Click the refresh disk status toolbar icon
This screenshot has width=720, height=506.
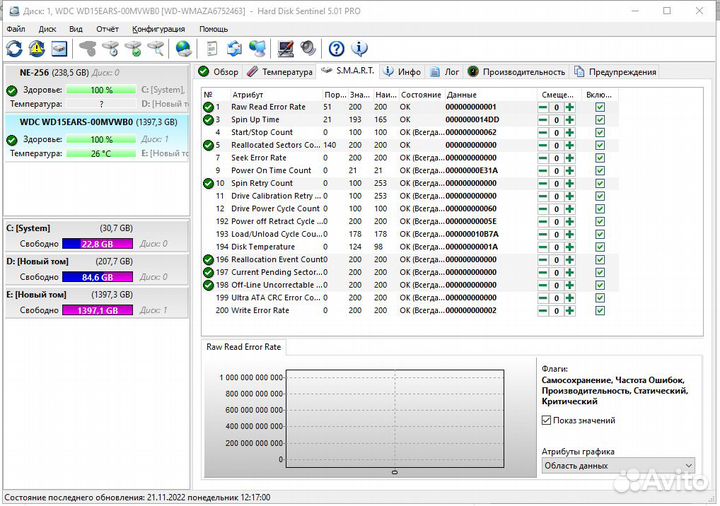pos(14,48)
